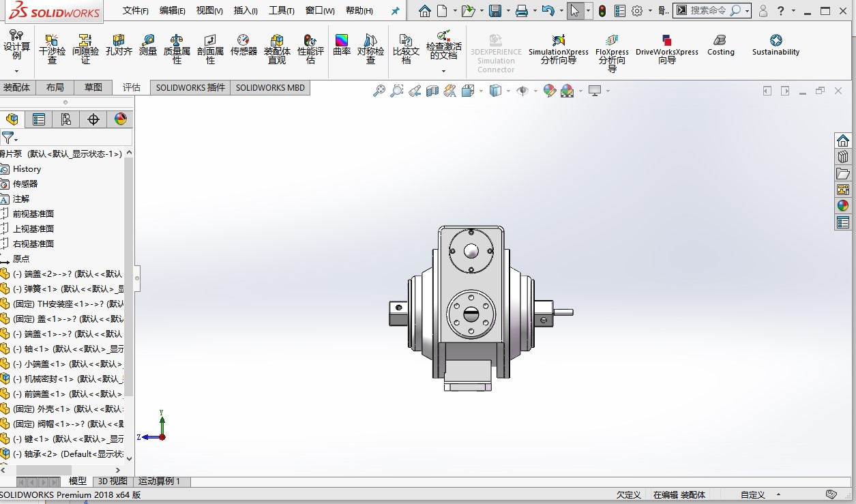Open the Sustainability tool
This screenshot has height=504, width=856.
pyautogui.click(x=776, y=45)
